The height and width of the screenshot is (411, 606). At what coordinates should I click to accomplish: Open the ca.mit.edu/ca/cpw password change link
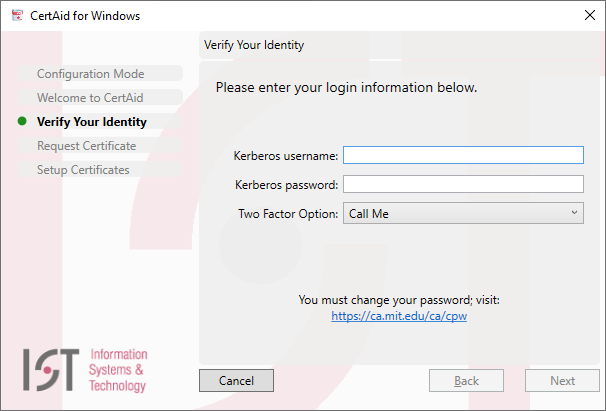click(399, 316)
